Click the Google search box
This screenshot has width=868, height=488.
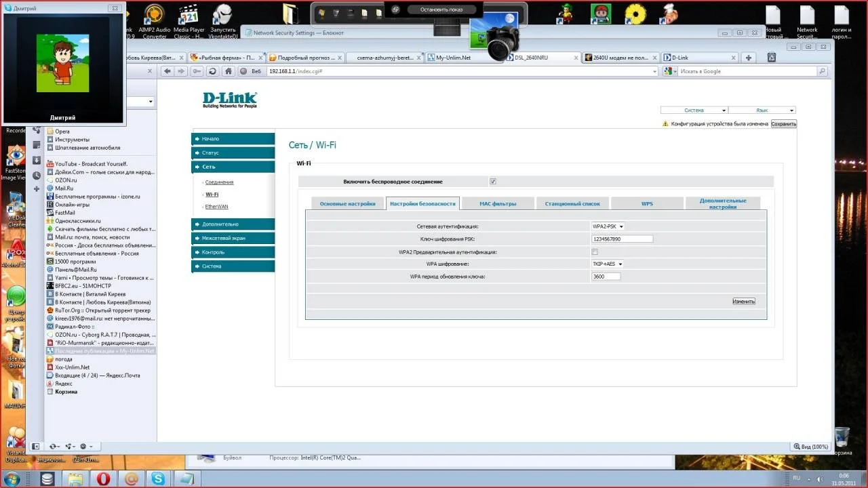749,71
